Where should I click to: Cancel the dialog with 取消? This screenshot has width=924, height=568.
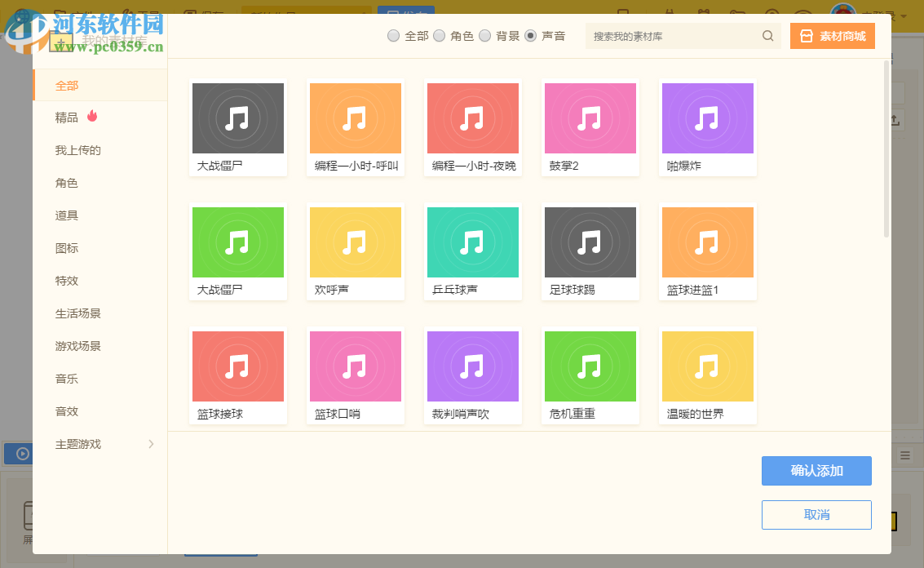[x=816, y=515]
